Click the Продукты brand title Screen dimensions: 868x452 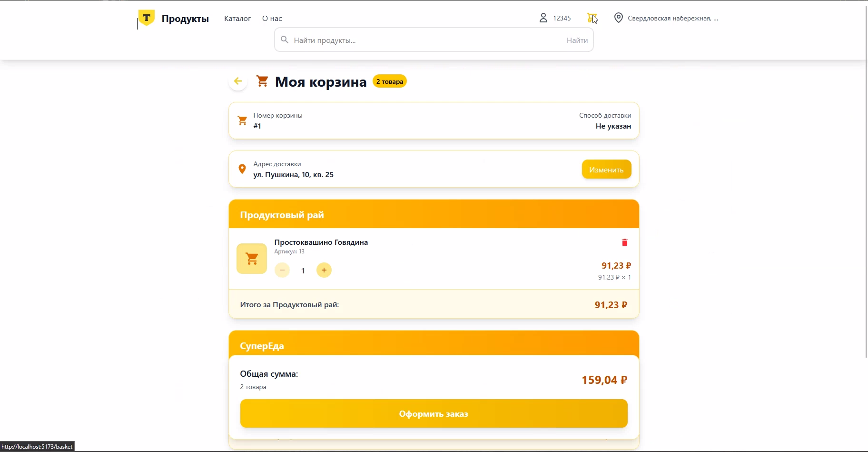click(x=185, y=19)
